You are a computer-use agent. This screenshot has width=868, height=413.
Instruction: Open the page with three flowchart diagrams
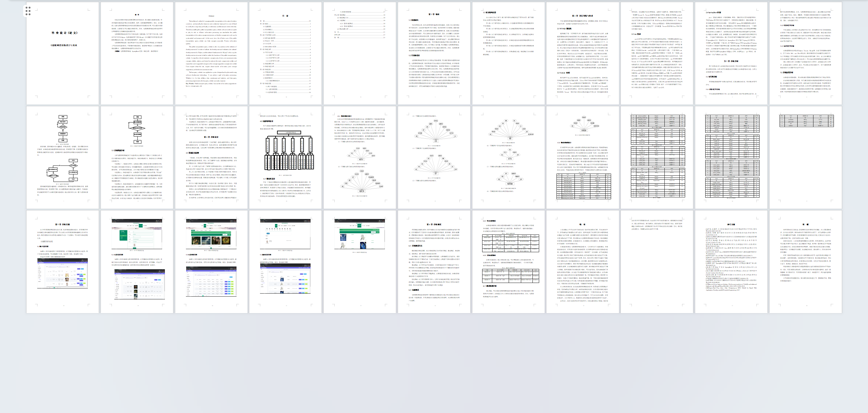(x=63, y=157)
